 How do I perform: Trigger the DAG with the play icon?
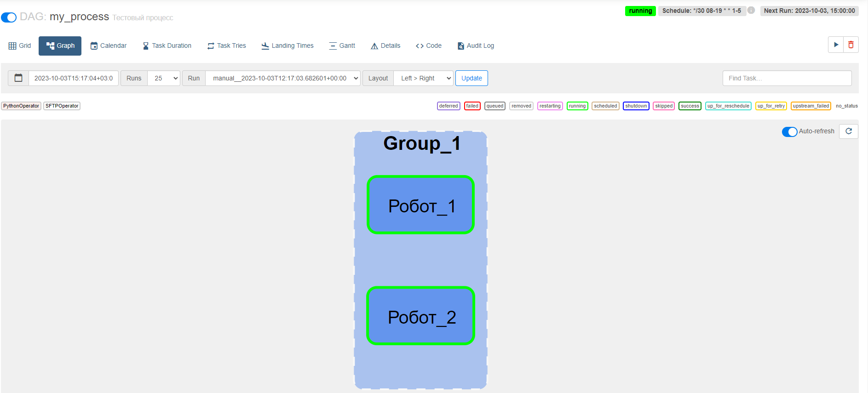click(x=836, y=45)
